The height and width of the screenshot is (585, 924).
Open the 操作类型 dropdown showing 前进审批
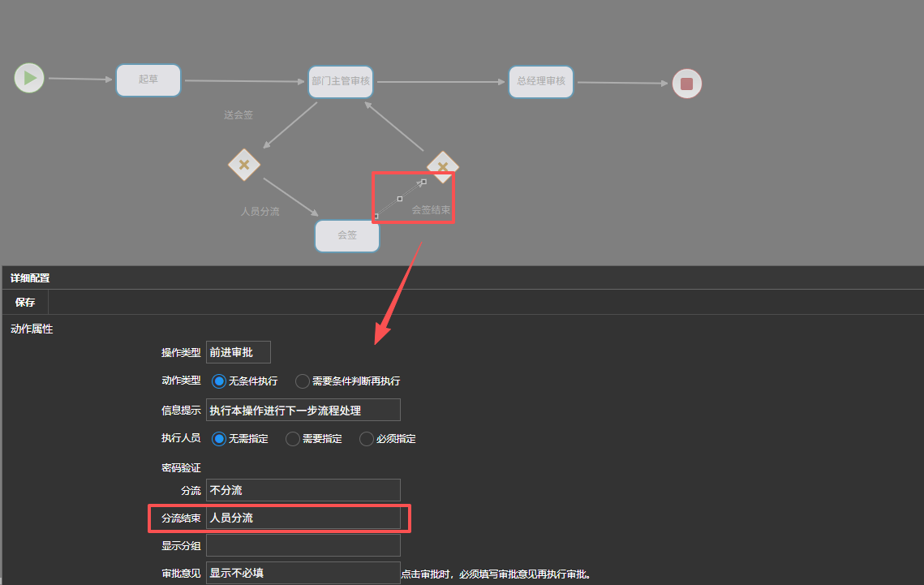pos(238,353)
